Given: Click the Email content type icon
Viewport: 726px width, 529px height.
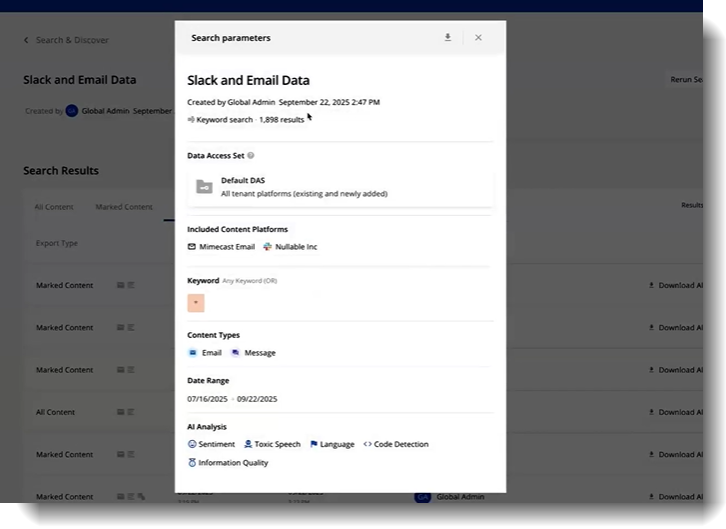Looking at the screenshot, I should point(192,353).
